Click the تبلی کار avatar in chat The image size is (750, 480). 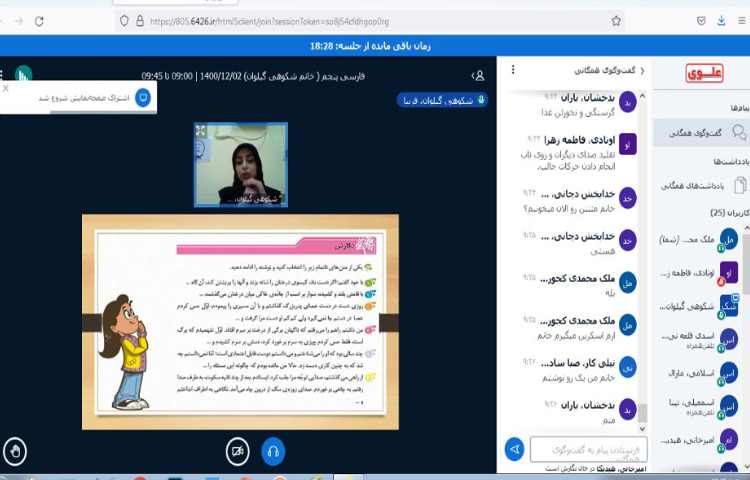click(x=628, y=367)
